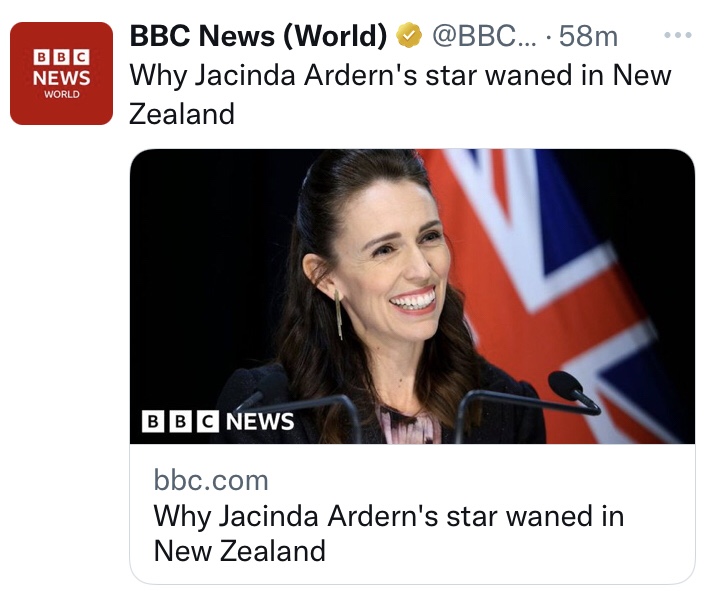Open the link card headline below the image
712x591 pixels.
388,532
